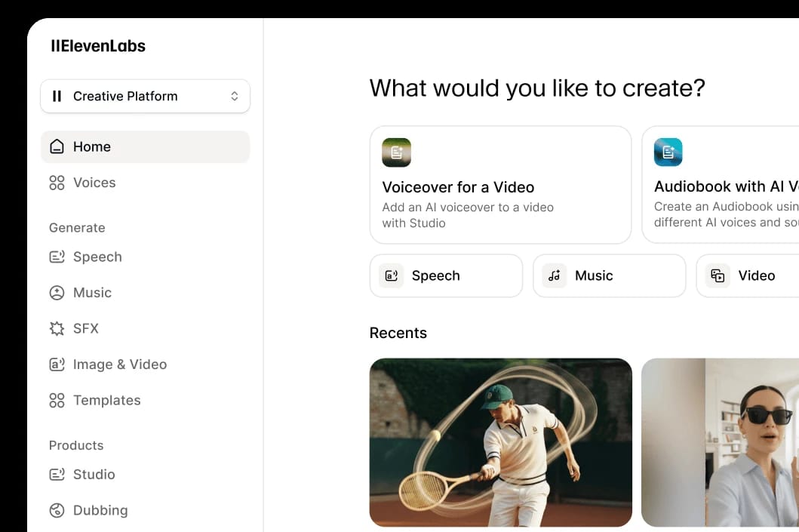Screen dimensions: 799x532
Task: Click the Voiceover for a Video card
Action: point(500,185)
